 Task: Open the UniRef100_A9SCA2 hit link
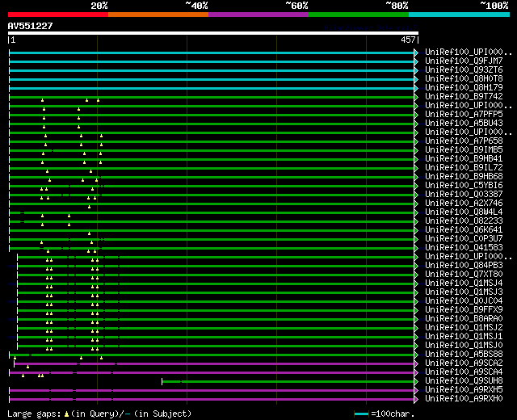click(464, 363)
